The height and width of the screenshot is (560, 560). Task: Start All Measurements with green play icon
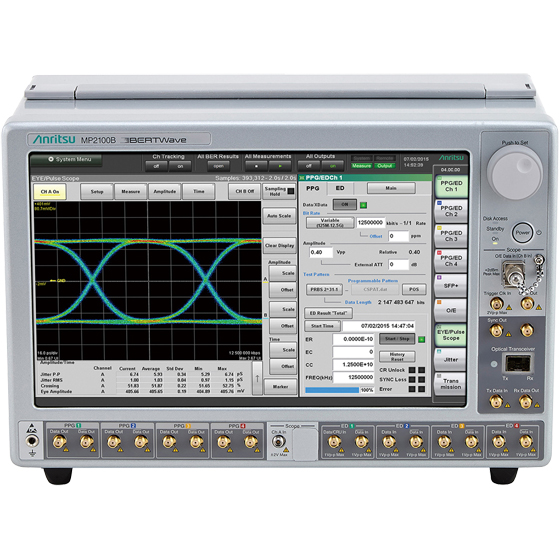pos(280,166)
